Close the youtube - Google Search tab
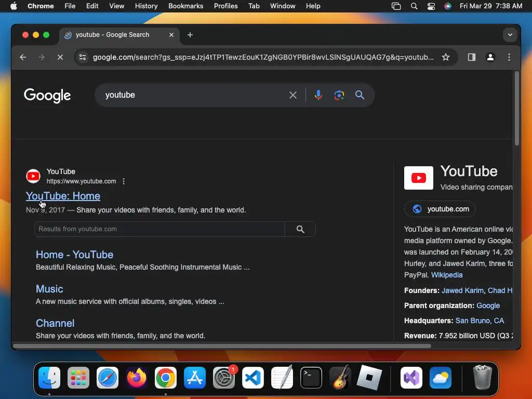The height and width of the screenshot is (399, 532). pyautogui.click(x=171, y=35)
